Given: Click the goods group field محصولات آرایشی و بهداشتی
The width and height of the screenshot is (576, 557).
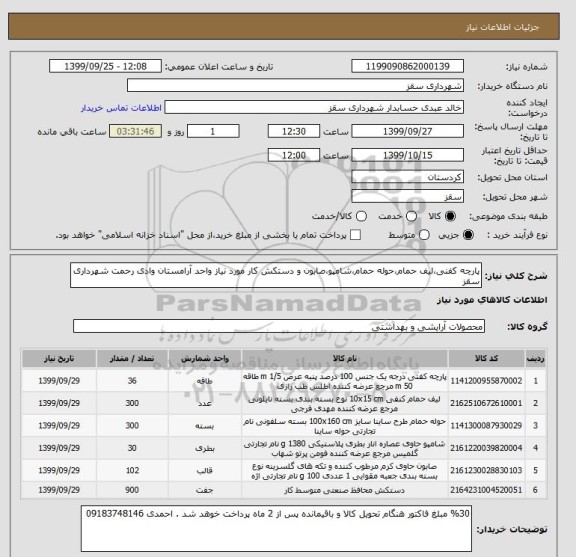Looking at the screenshot, I should pyautogui.click(x=279, y=326).
